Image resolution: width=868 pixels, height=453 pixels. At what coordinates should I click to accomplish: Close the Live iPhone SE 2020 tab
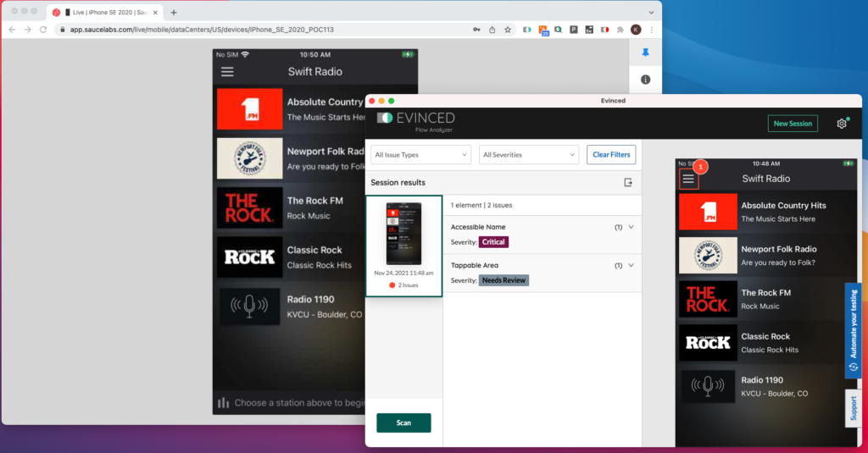155,12
